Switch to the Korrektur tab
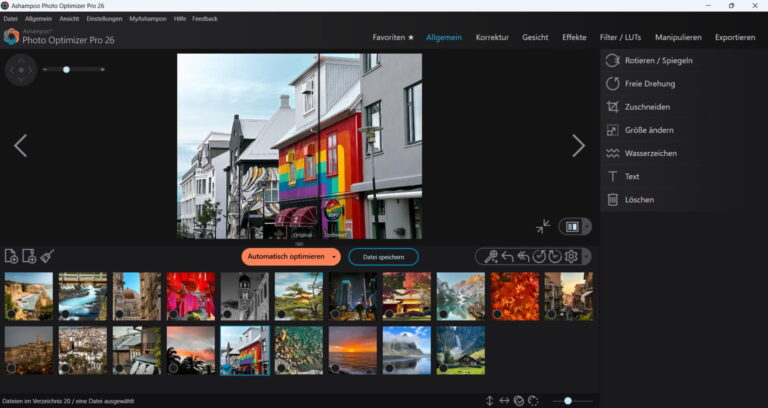The image size is (768, 408). pos(492,37)
